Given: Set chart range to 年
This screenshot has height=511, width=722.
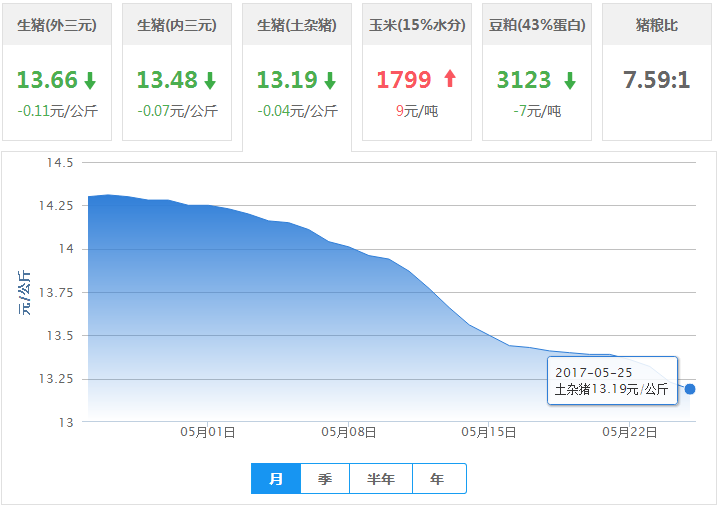Looking at the screenshot, I should (438, 479).
